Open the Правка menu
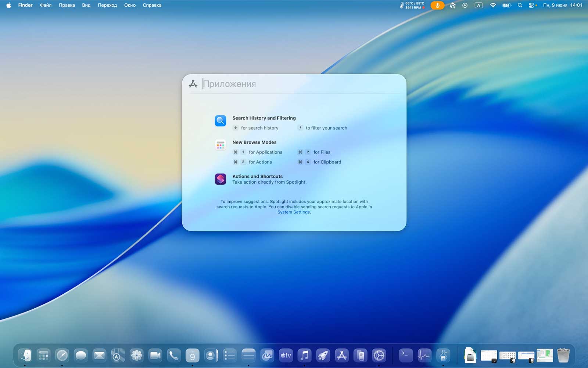The height and width of the screenshot is (368, 588). [x=67, y=5]
